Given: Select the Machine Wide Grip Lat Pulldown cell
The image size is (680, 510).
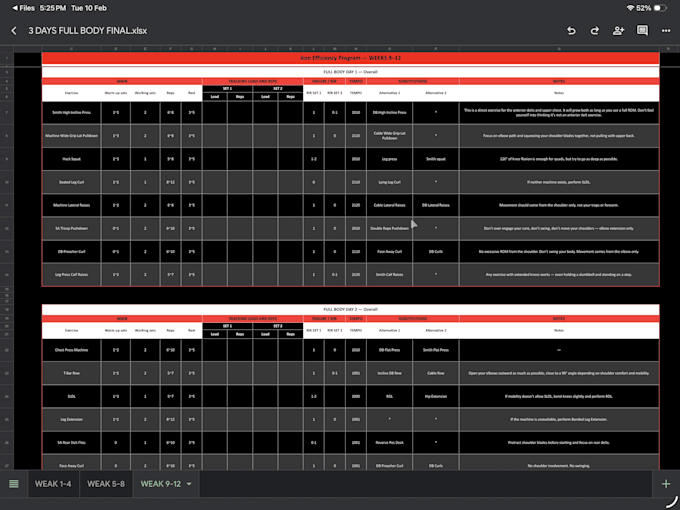Looking at the screenshot, I should (x=72, y=136).
